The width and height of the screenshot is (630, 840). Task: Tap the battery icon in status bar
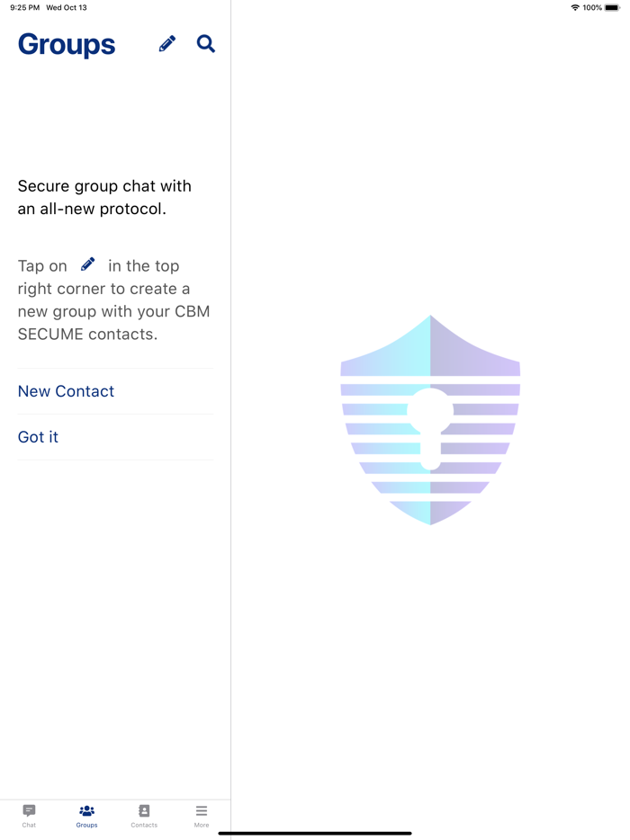point(612,8)
